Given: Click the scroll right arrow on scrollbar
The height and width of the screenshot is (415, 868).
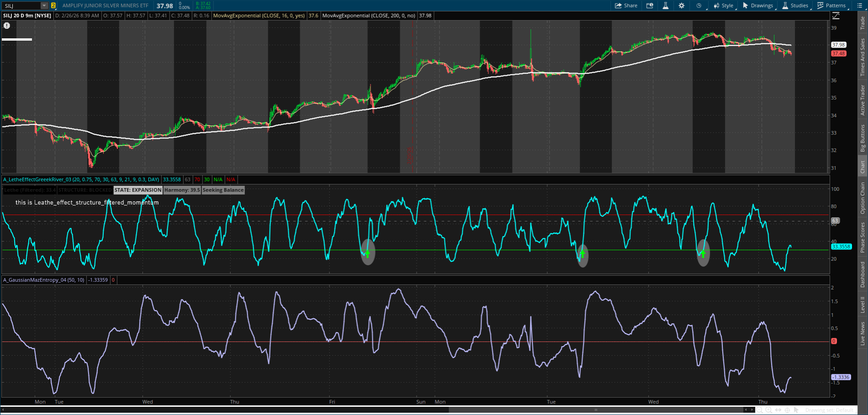Looking at the screenshot, I should point(752,410).
